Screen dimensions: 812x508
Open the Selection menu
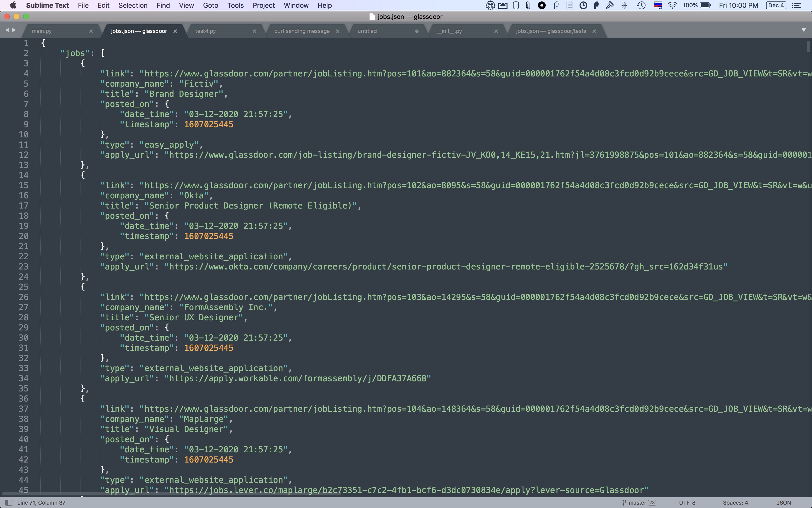tap(133, 5)
